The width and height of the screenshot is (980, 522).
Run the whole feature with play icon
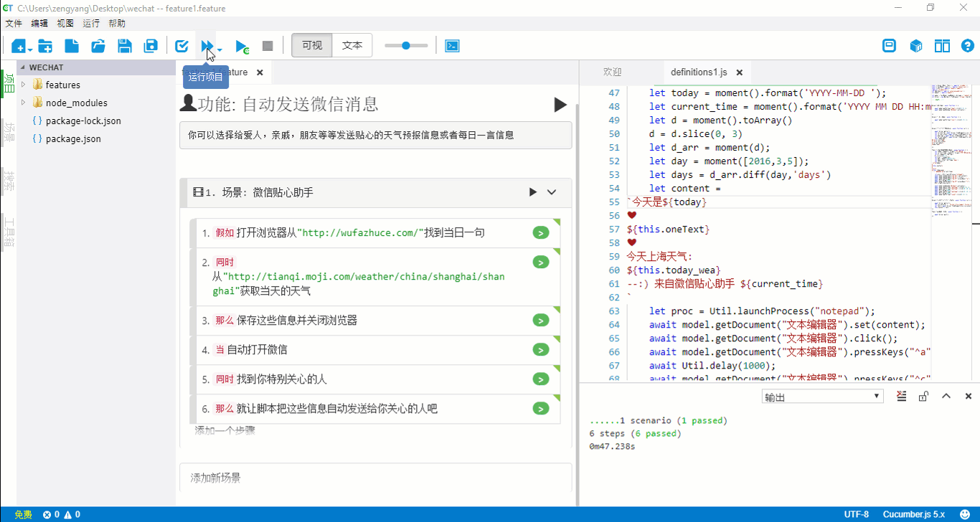click(560, 105)
